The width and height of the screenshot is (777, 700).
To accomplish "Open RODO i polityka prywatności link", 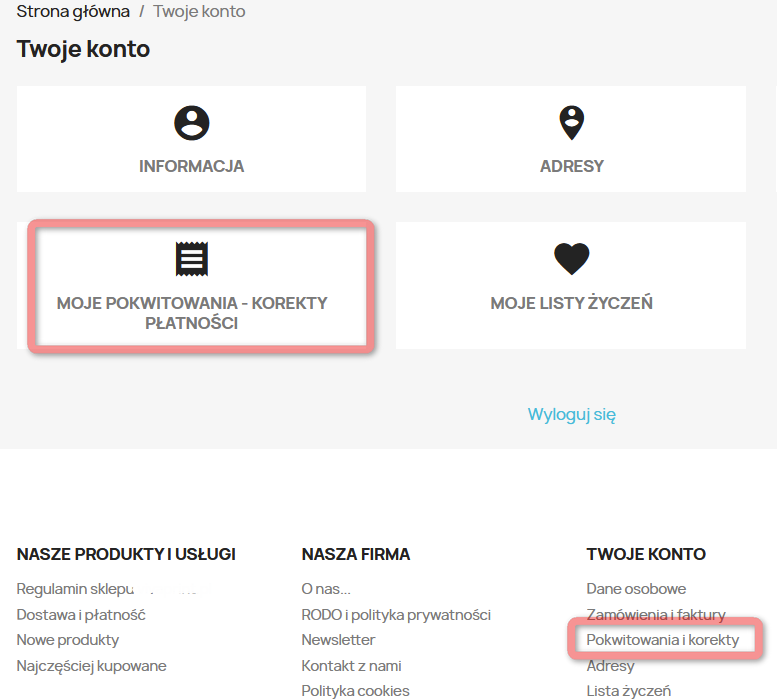I will [x=396, y=614].
